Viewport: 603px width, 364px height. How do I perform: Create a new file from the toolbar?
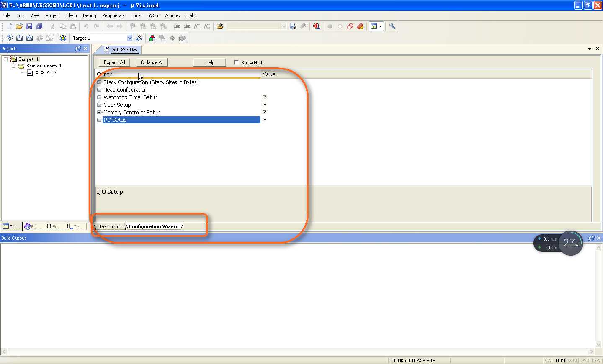click(x=9, y=26)
